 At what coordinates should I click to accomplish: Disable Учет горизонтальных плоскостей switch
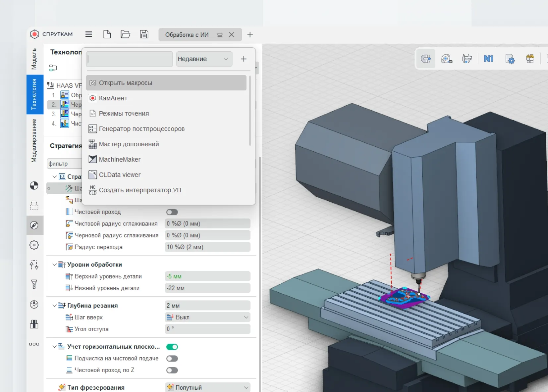click(x=172, y=347)
